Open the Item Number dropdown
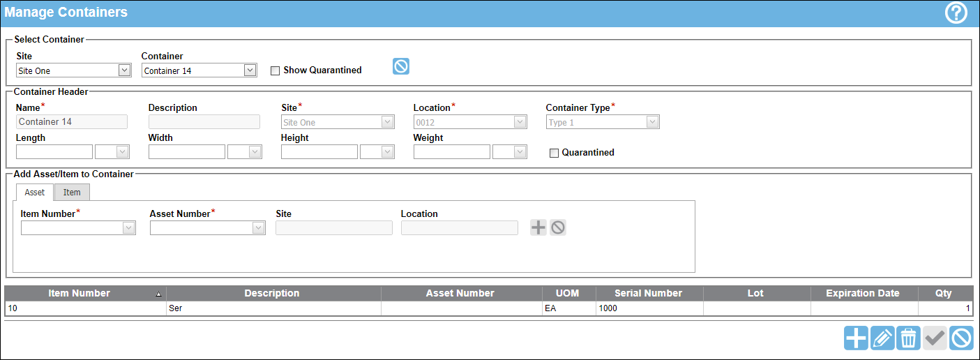The height and width of the screenshot is (360, 980). click(78, 227)
